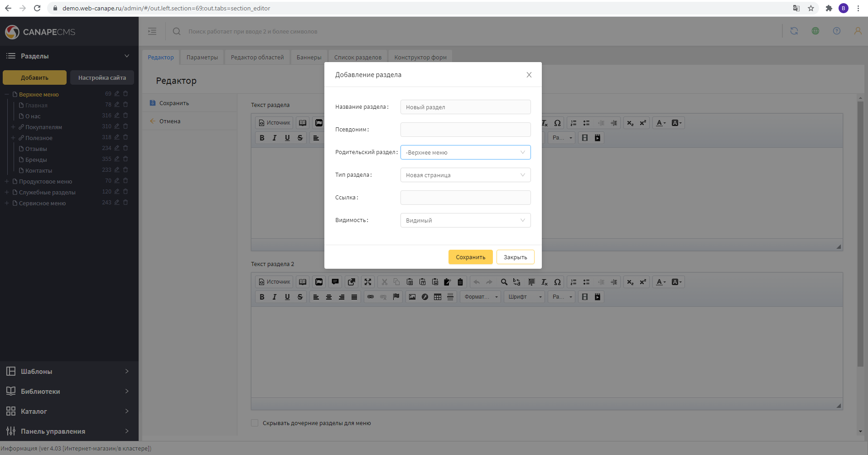Enable "Скрывать дочерние разделы для меню" checkbox
Image resolution: width=868 pixels, height=455 pixels.
[x=255, y=423]
